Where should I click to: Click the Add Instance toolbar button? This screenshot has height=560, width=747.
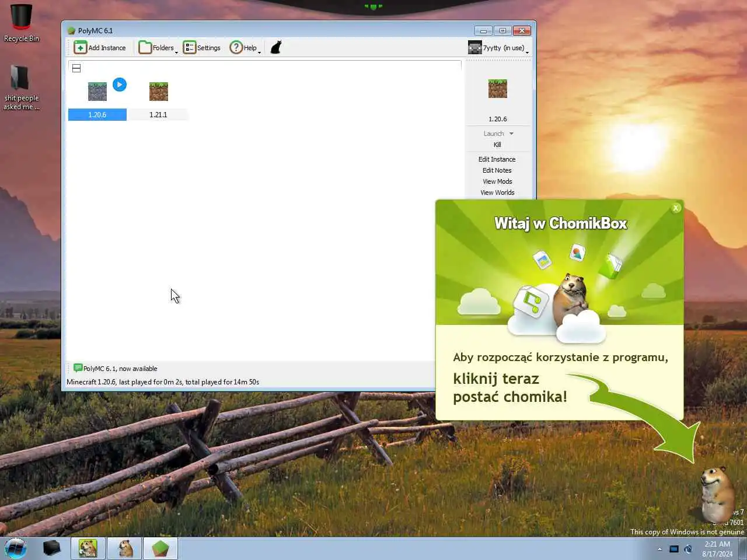pyautogui.click(x=100, y=48)
